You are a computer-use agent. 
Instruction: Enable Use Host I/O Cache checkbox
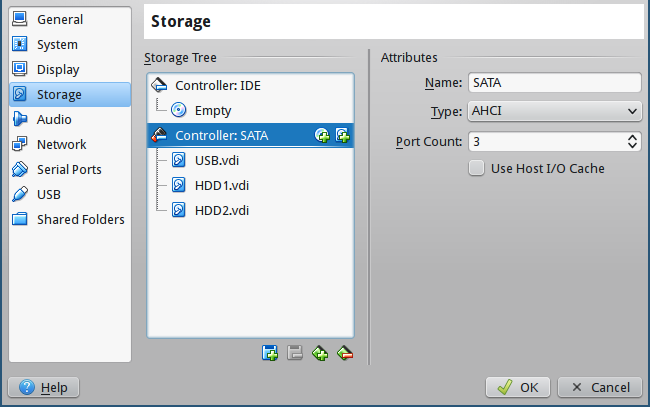(x=476, y=168)
